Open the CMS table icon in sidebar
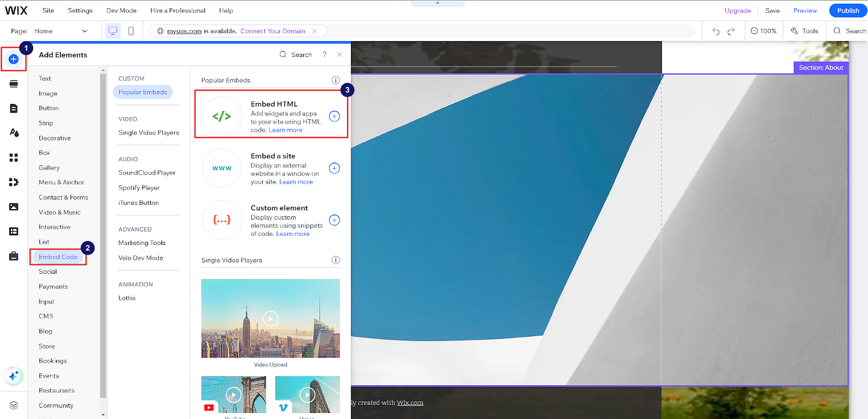Viewport: 868px width, 419px height. 14,231
